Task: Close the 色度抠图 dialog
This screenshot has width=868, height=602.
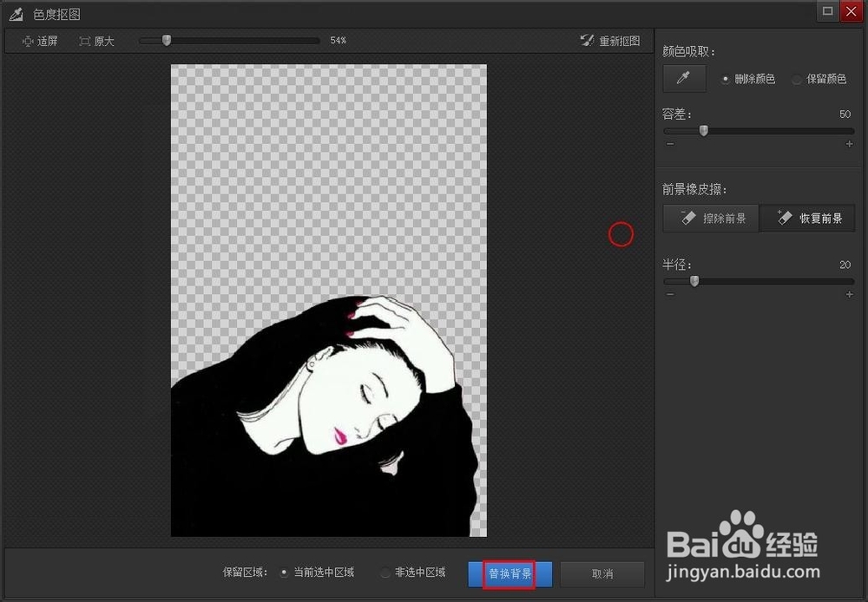Action: 852,11
